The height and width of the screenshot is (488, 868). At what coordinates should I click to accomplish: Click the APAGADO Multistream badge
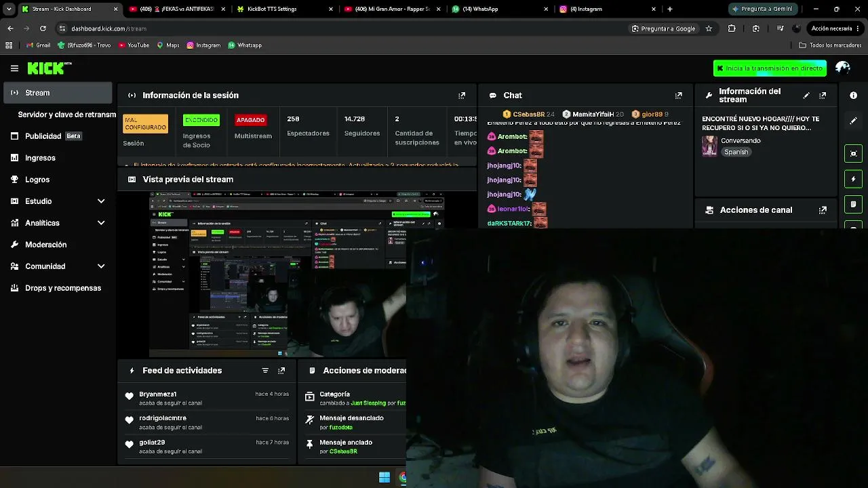[250, 120]
